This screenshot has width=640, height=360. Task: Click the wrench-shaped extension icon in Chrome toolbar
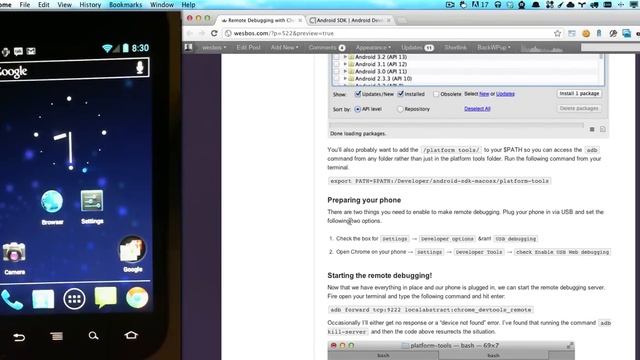(613, 33)
